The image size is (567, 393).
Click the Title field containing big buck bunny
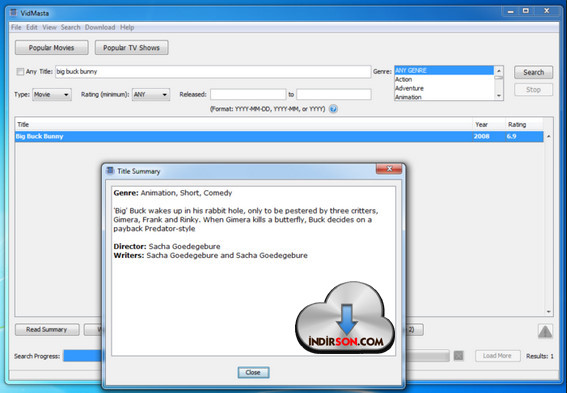click(x=213, y=72)
